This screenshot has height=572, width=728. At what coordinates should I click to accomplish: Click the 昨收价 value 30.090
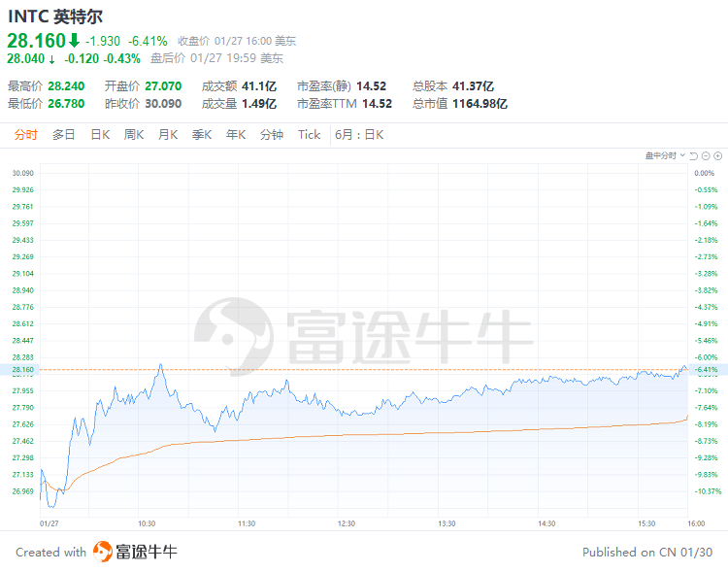tap(163, 104)
